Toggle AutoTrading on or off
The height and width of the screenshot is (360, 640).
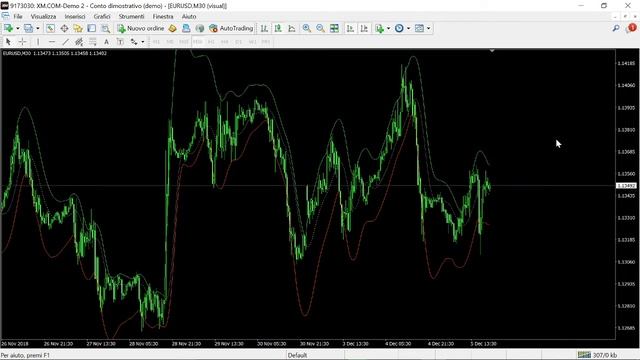[x=231, y=28]
